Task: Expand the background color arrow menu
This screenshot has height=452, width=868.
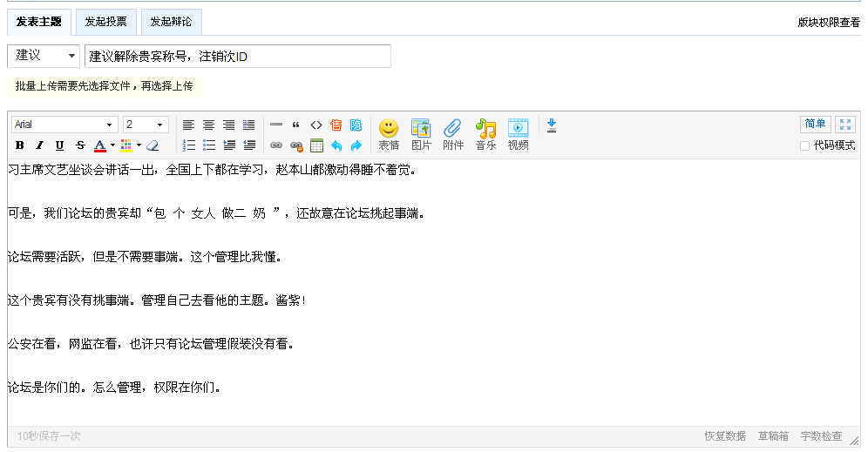Action: tap(139, 145)
